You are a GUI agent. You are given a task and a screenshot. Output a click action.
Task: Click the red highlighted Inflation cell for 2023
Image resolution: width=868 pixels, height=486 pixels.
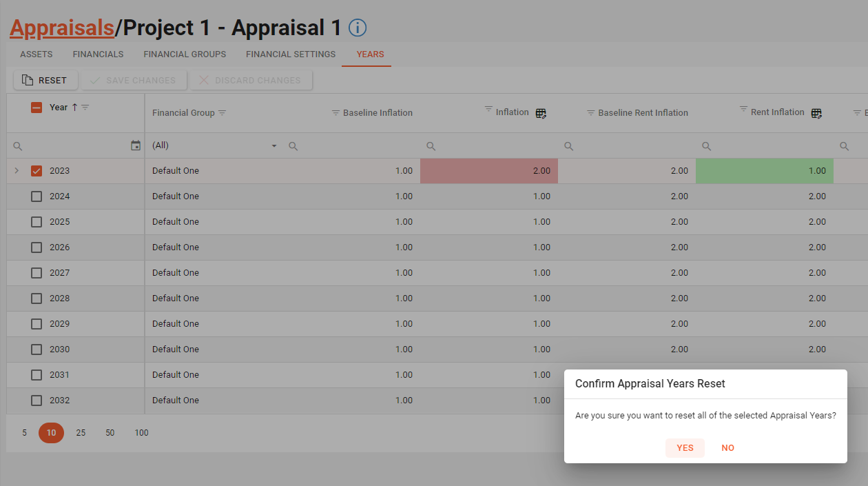(488, 171)
